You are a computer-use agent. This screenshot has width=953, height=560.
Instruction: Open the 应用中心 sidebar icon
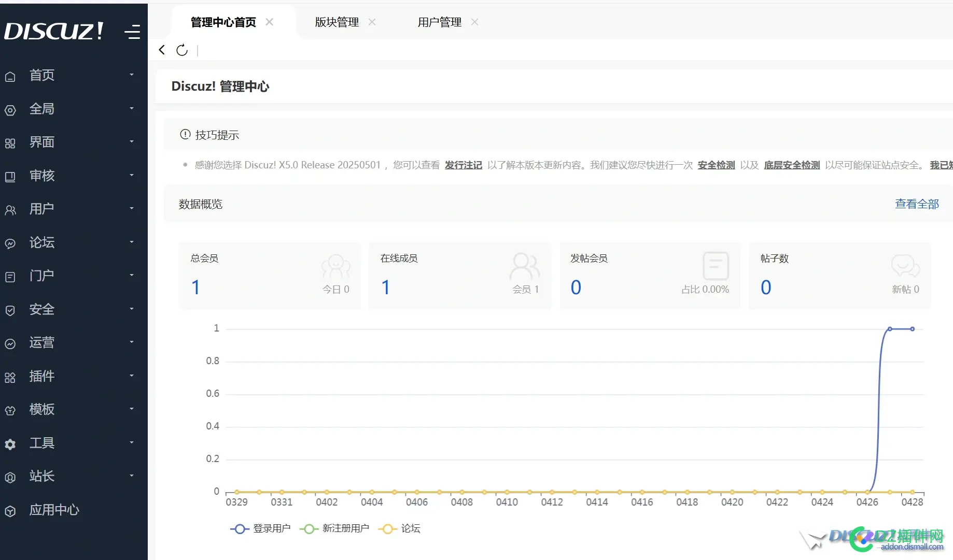tap(10, 511)
